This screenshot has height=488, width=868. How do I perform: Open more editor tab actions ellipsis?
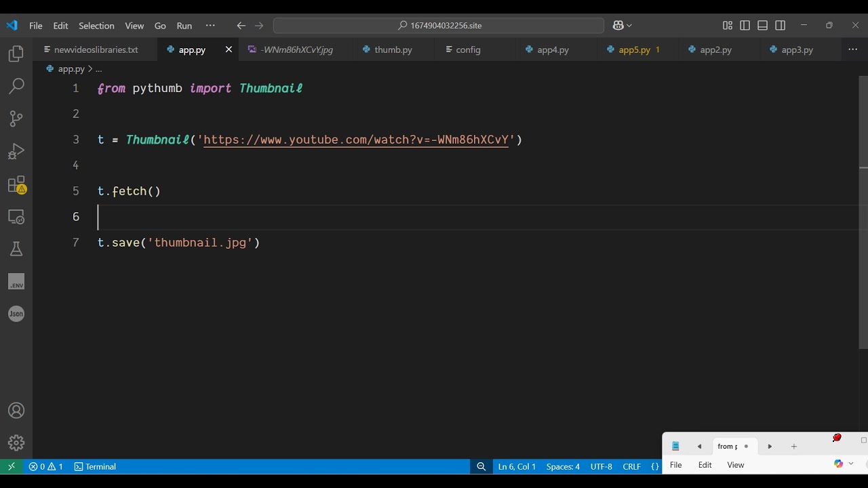853,49
